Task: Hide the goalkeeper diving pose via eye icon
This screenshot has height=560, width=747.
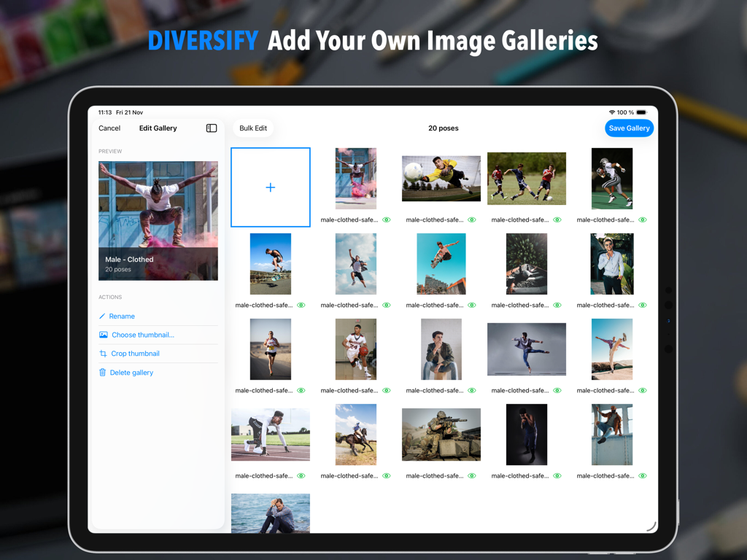Action: tap(472, 220)
